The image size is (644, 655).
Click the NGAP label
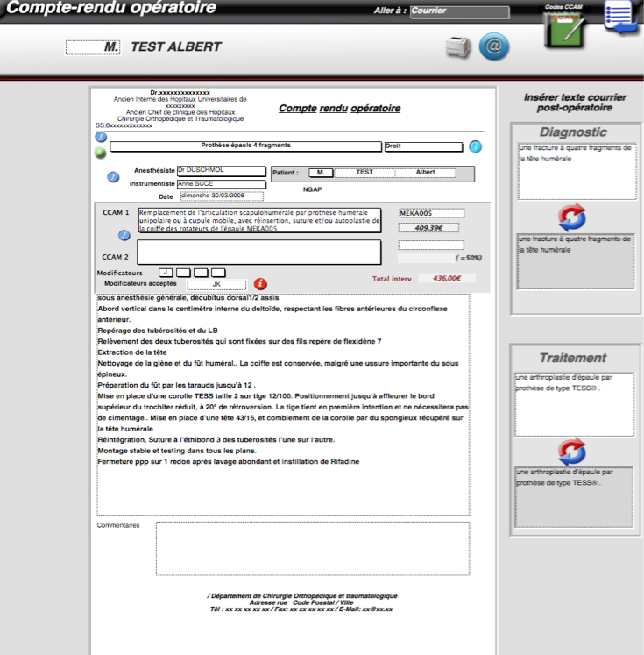(x=312, y=189)
